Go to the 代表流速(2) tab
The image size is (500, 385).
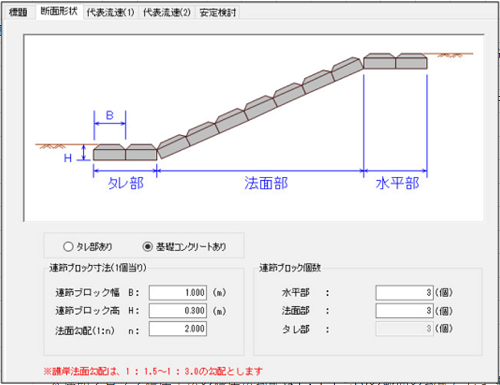click(x=167, y=13)
